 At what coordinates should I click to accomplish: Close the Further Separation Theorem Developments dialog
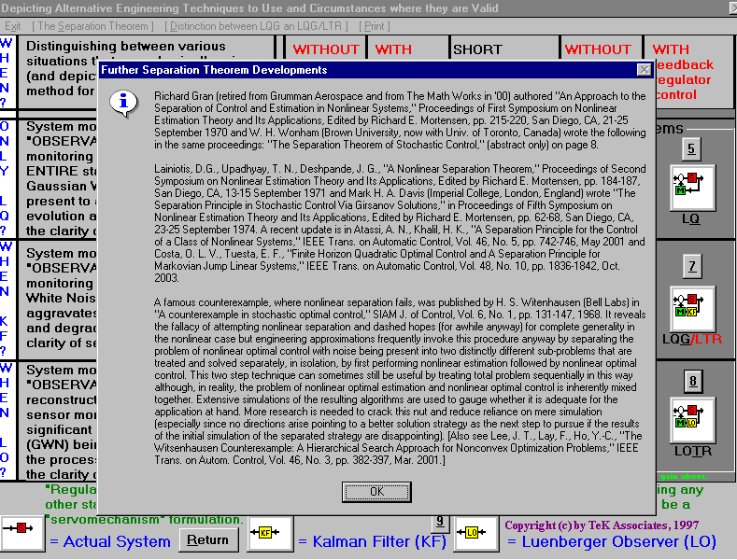click(x=644, y=70)
